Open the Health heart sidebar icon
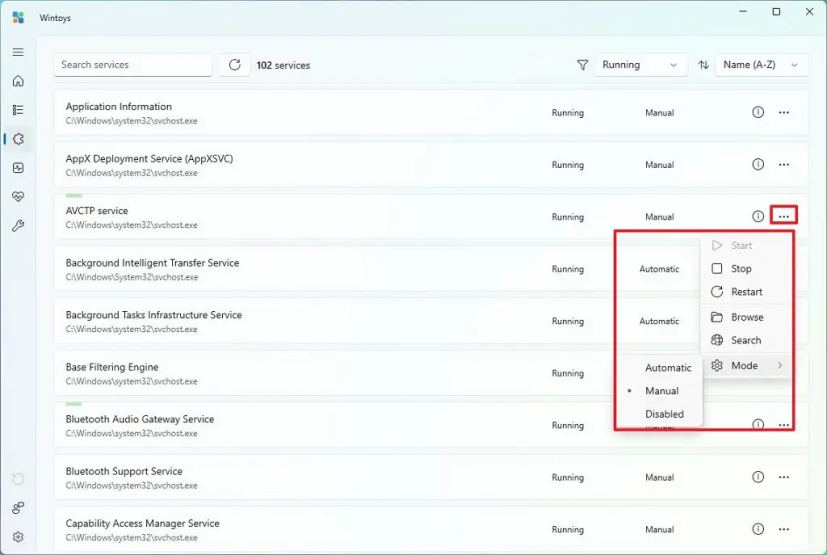Screen dimensions: 827x555 pyautogui.click(x=18, y=197)
